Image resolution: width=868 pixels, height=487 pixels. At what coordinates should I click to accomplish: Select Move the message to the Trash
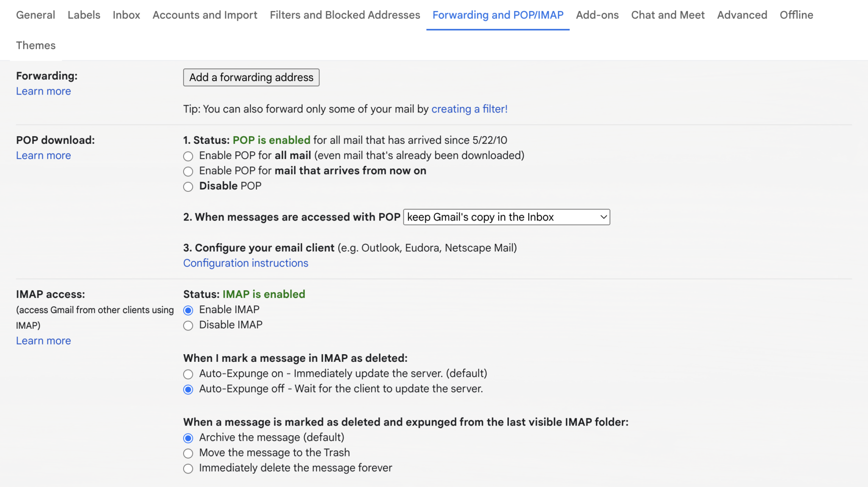point(188,453)
